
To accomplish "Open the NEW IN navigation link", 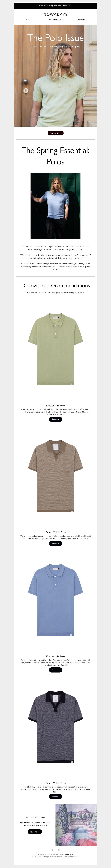I will tap(29, 20).
